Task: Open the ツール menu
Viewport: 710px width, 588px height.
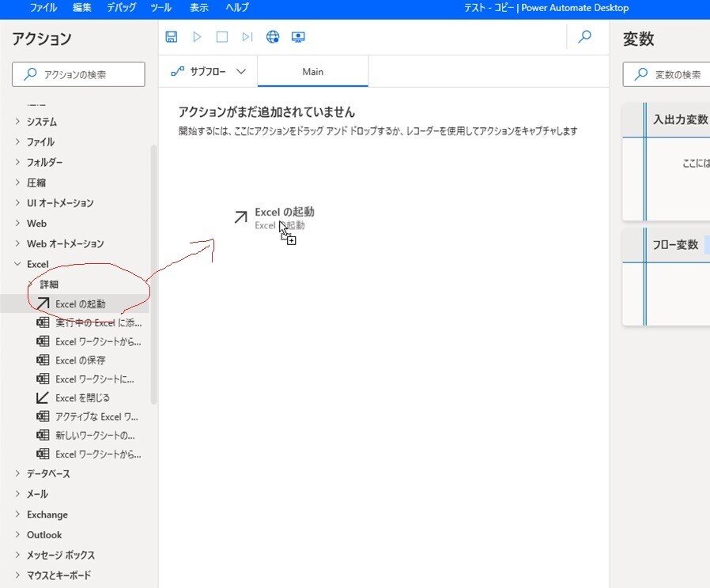Action: pyautogui.click(x=161, y=8)
